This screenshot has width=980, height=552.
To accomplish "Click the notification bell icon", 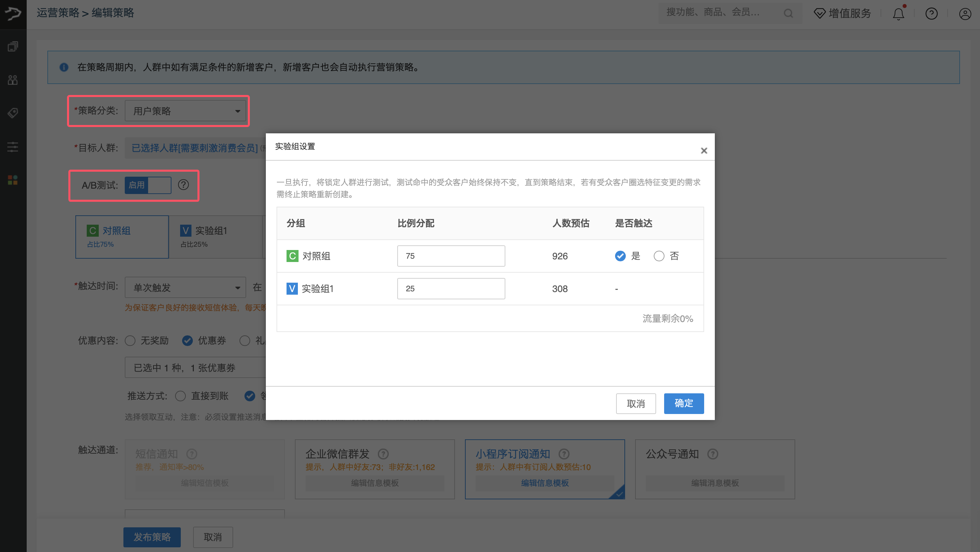I will coord(898,14).
